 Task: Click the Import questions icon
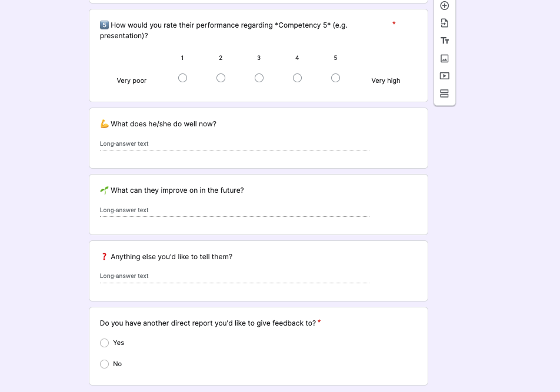pyautogui.click(x=445, y=23)
